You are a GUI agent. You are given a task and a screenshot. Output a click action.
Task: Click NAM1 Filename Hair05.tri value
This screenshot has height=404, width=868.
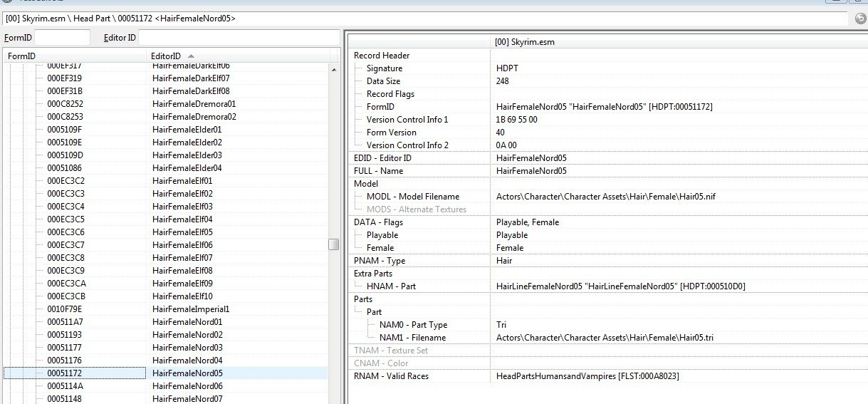605,338
